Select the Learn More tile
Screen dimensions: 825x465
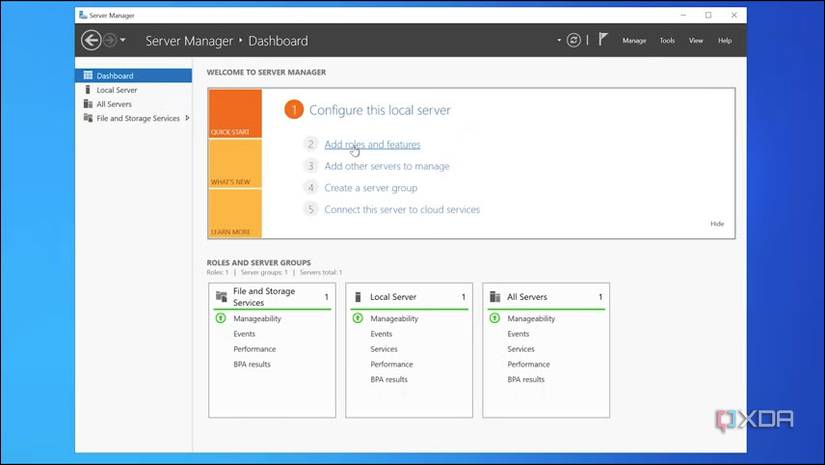tap(235, 214)
